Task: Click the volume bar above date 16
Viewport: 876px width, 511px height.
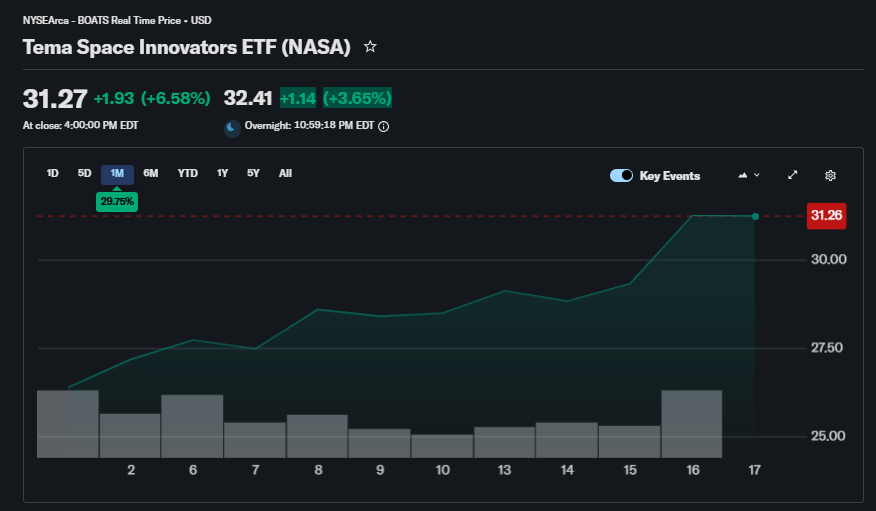Action: (692, 424)
